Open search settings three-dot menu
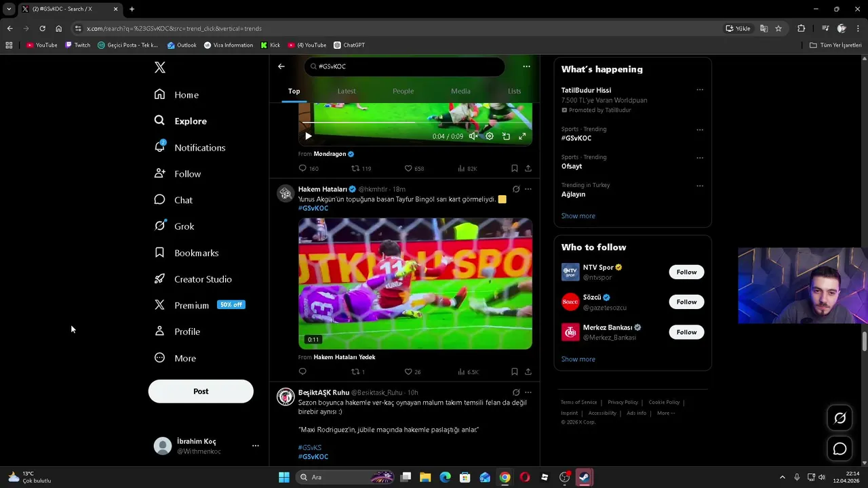 pyautogui.click(x=526, y=66)
